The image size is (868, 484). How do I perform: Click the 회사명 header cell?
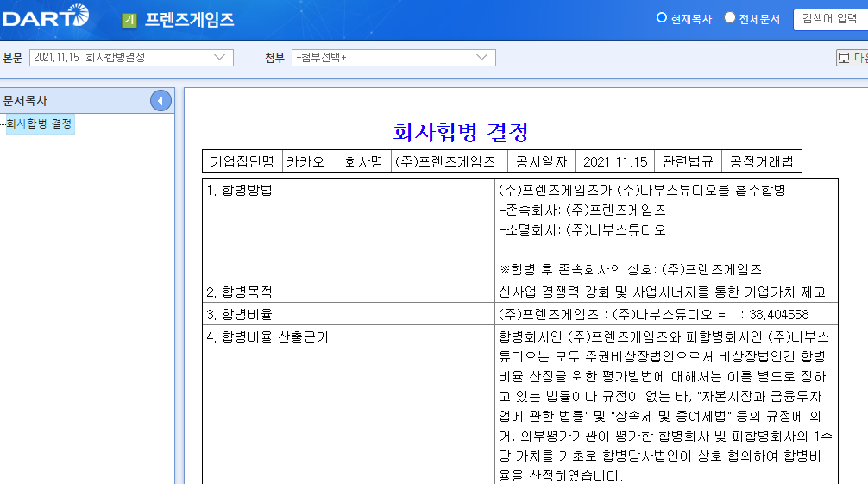coord(364,161)
